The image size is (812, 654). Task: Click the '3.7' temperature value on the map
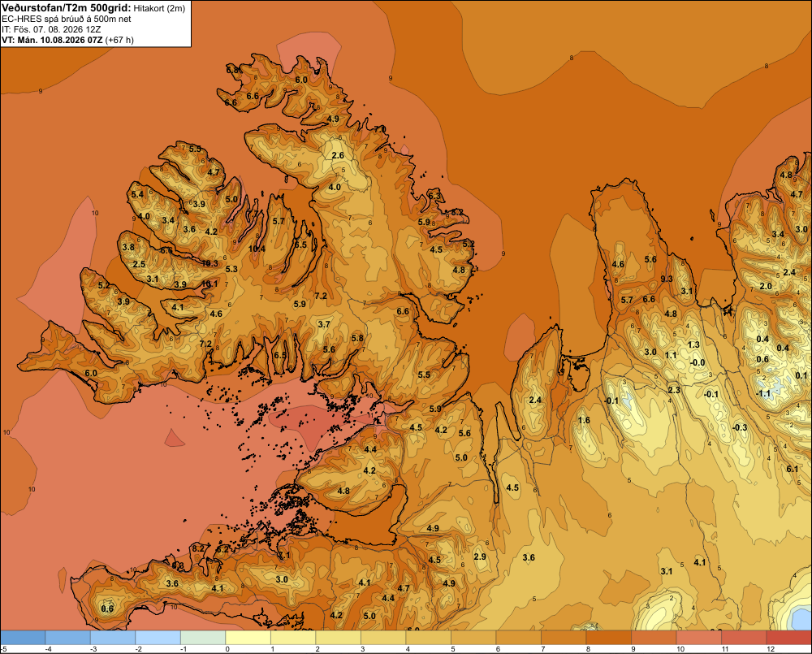pyautogui.click(x=324, y=324)
